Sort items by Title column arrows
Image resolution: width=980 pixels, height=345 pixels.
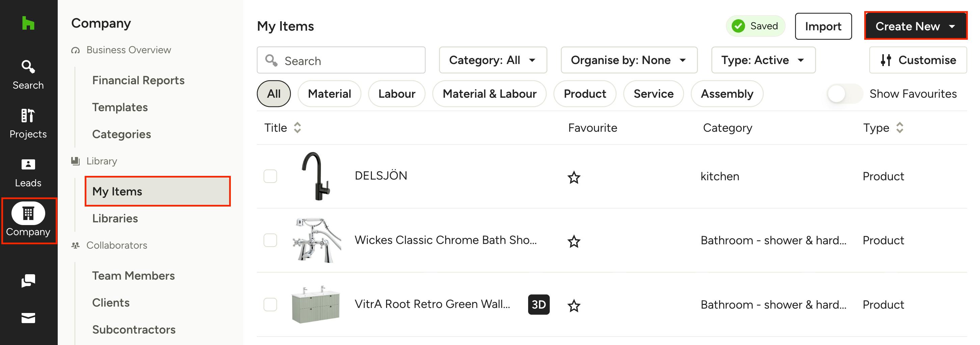(x=297, y=128)
